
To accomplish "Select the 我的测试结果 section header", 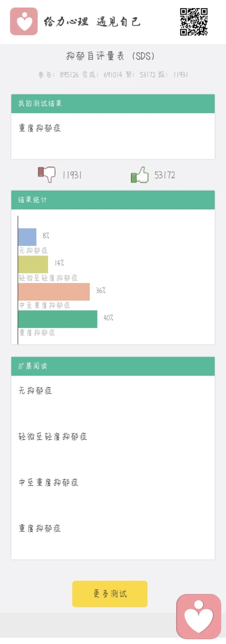I will coord(113,104).
